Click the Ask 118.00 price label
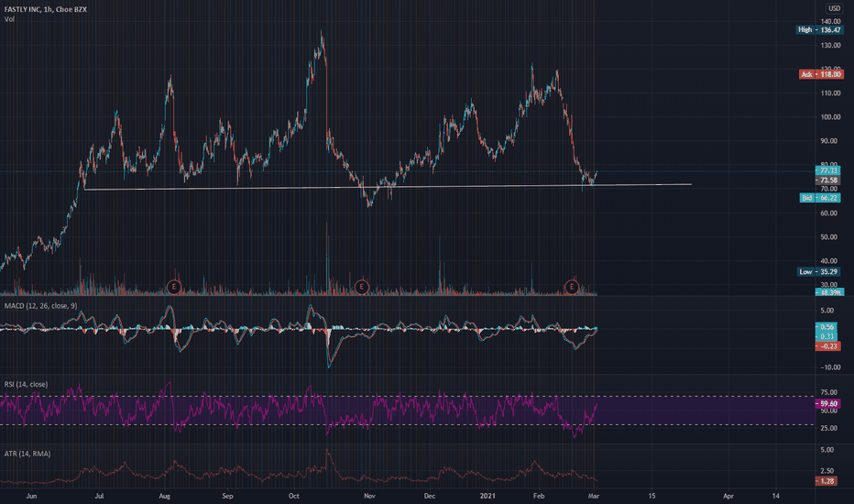 pos(821,74)
